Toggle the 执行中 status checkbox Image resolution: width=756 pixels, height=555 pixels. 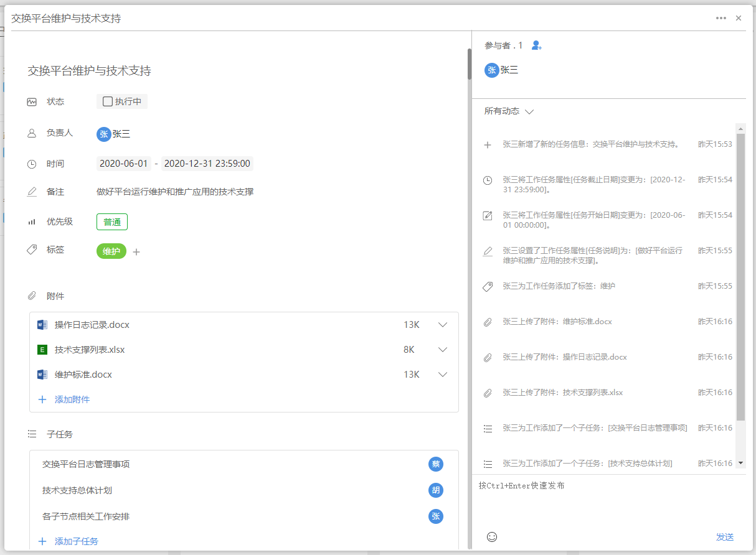coord(108,101)
